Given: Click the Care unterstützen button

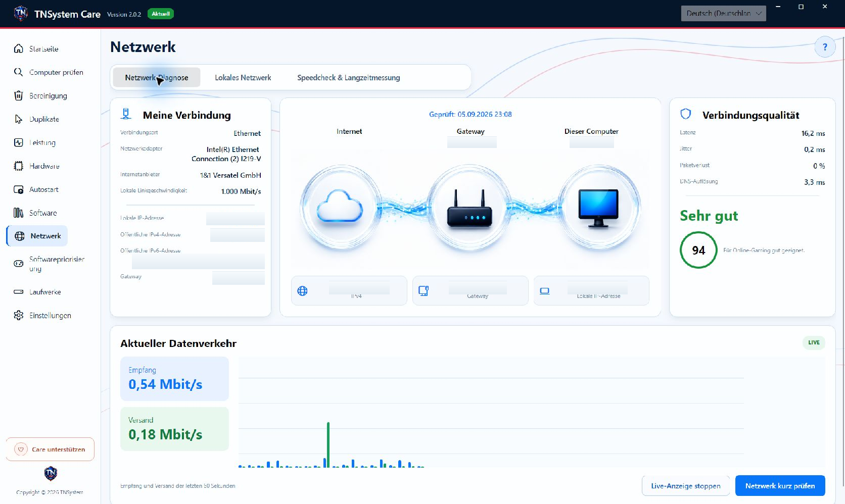Looking at the screenshot, I should point(50,449).
